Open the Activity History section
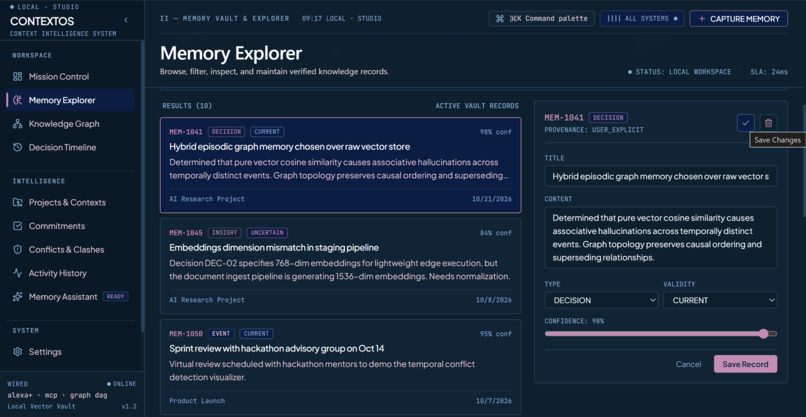 [x=70, y=274]
